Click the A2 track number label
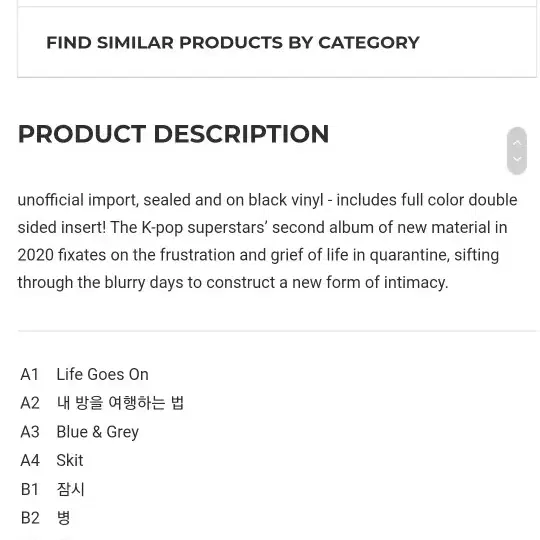Image resolution: width=540 pixels, height=540 pixels. click(x=30, y=403)
